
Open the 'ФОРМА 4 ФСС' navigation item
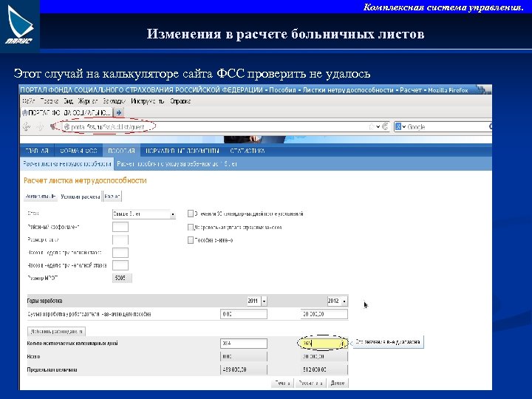coord(78,151)
